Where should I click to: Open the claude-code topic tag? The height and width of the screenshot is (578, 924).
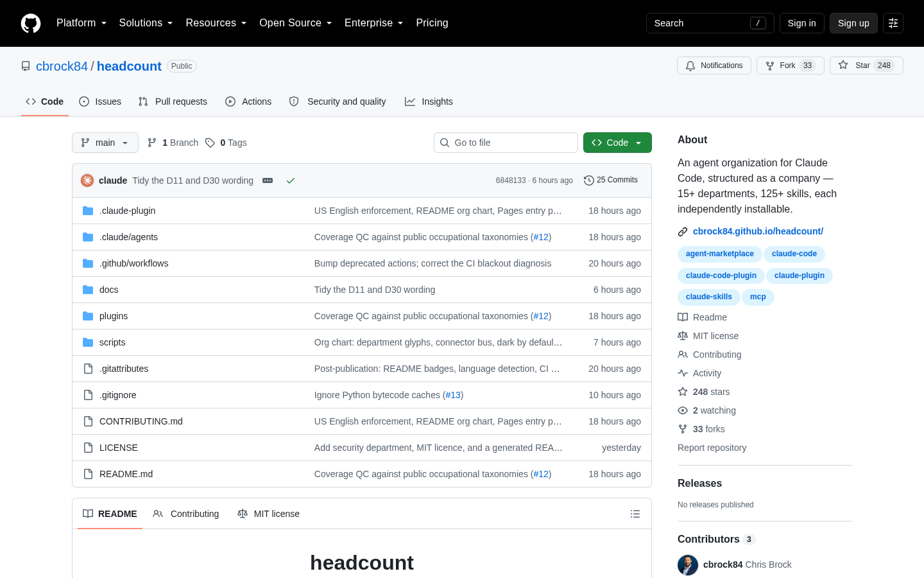coord(794,254)
